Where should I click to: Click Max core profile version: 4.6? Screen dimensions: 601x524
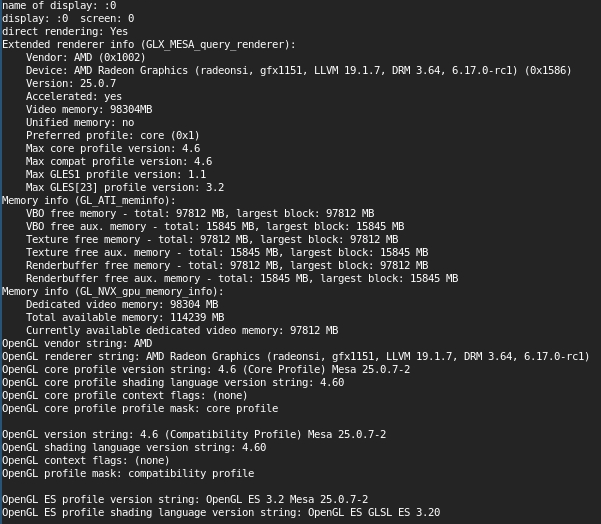click(x=113, y=148)
